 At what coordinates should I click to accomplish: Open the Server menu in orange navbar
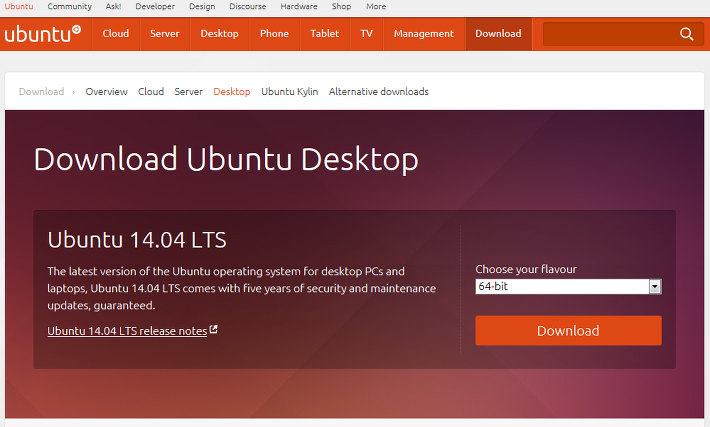coord(165,34)
